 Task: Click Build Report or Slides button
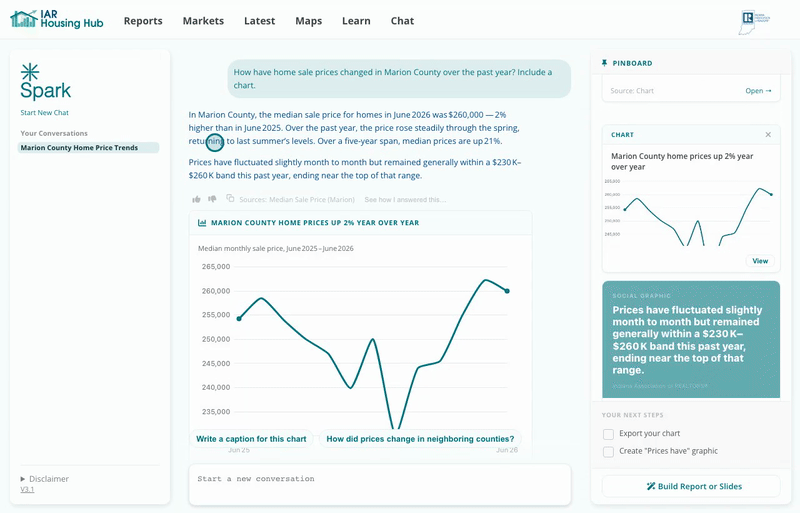691,486
